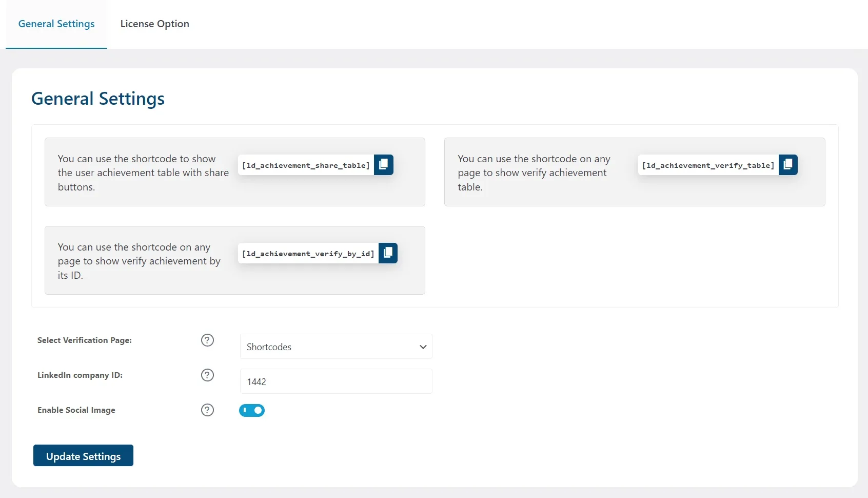Click the General Settings page heading
The height and width of the screenshot is (498, 868).
[x=97, y=98]
